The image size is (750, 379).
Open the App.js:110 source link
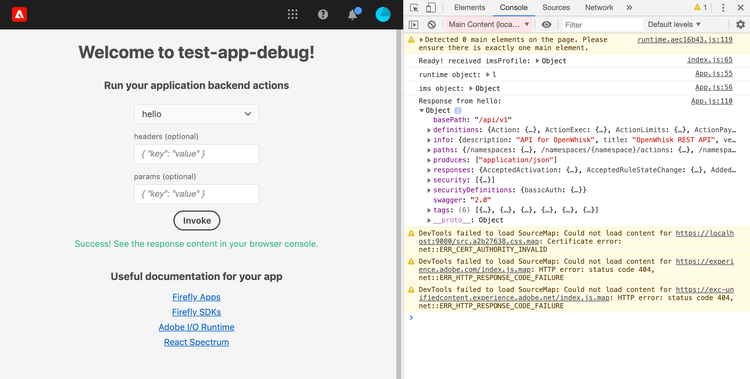[712, 101]
